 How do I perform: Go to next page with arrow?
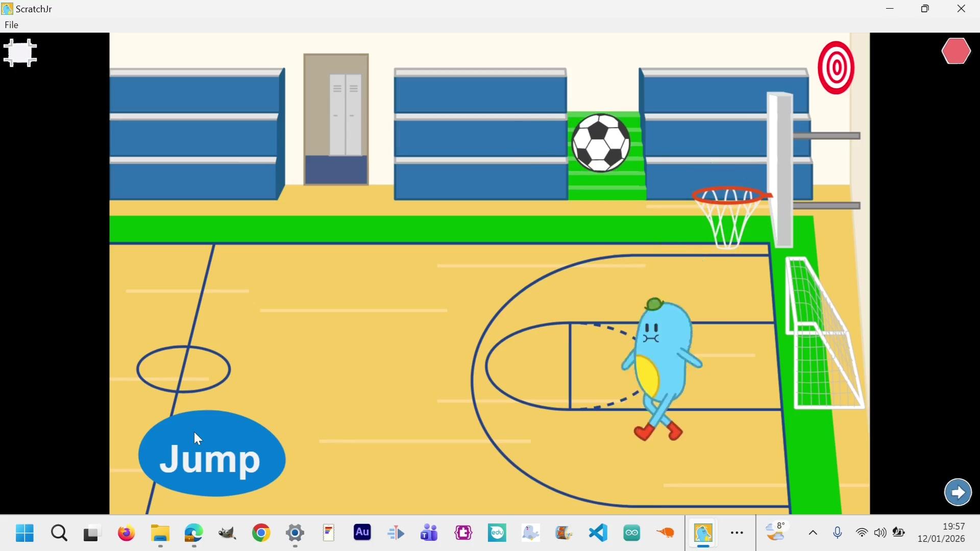[x=958, y=492]
